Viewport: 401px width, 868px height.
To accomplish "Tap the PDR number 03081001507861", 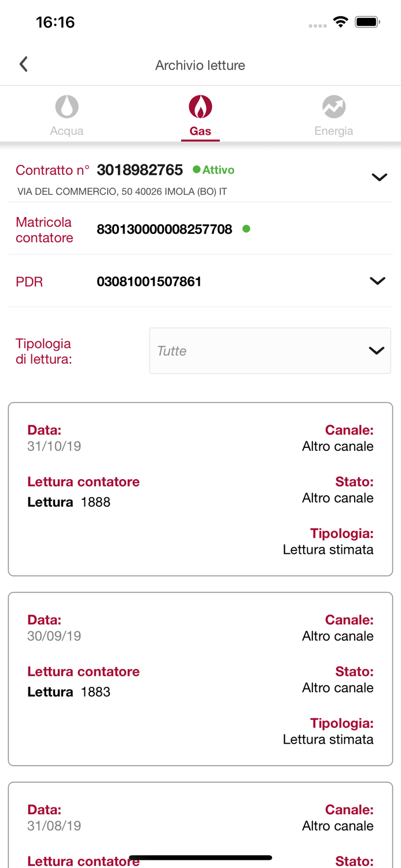I will click(149, 282).
